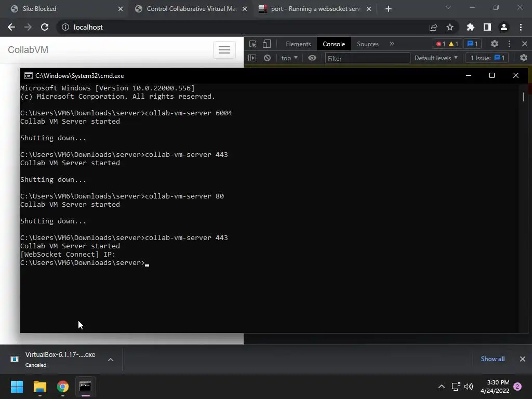532x399 pixels.
Task: Show console sidebar toggle
Action: 252,58
